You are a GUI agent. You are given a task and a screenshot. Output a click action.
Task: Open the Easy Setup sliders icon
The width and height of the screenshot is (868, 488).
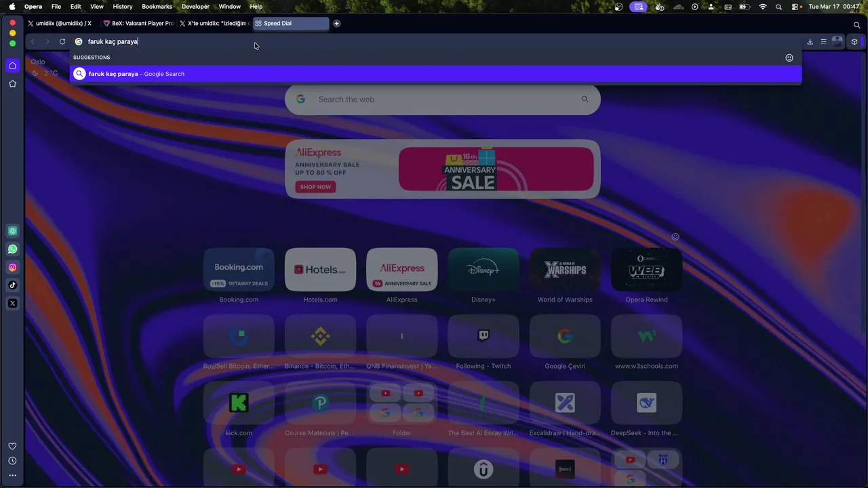(823, 41)
